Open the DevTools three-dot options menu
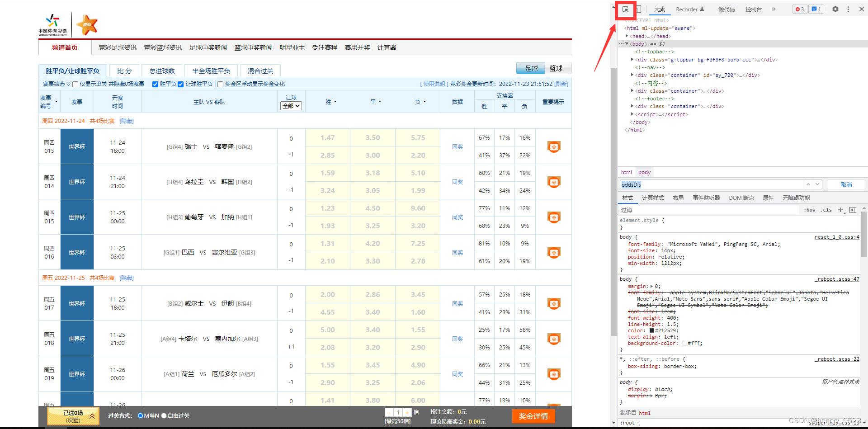This screenshot has height=429, width=868. (x=848, y=9)
